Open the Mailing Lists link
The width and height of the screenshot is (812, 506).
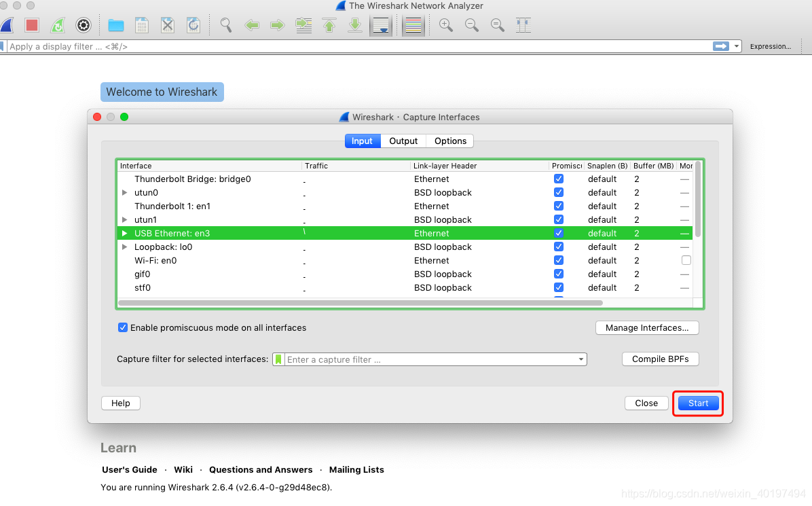(x=357, y=470)
